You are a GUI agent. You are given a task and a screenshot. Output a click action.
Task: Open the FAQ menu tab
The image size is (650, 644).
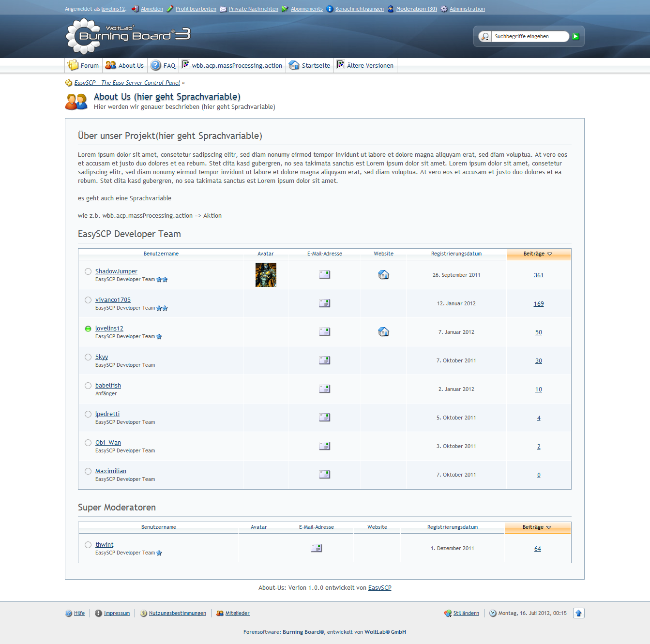163,66
